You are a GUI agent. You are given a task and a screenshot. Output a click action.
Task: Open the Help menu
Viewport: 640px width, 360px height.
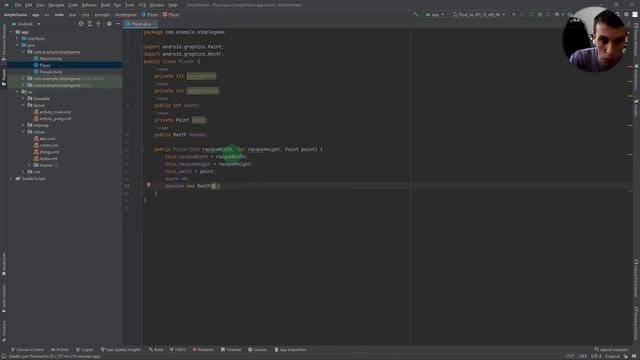[173, 5]
